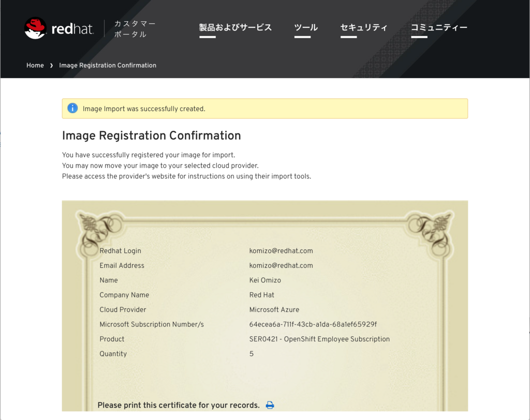Click the Redhat Login label
The height and width of the screenshot is (420, 530).
pyautogui.click(x=120, y=251)
